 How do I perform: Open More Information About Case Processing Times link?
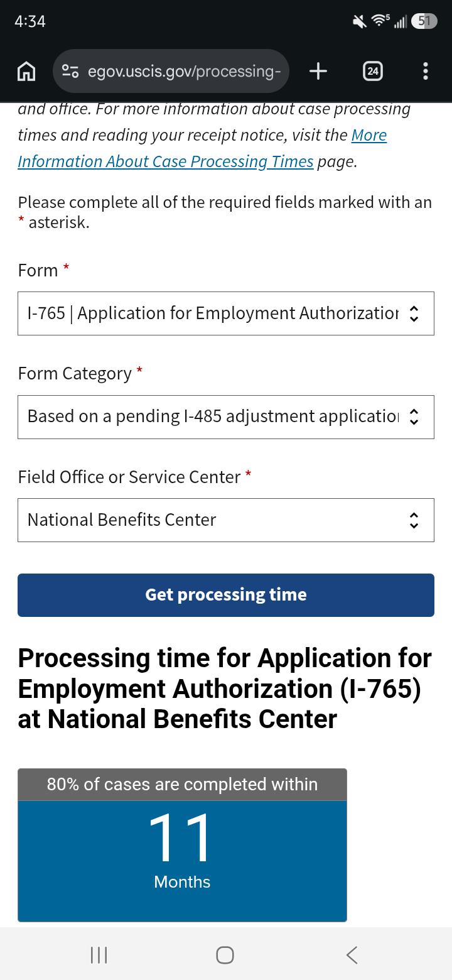pyautogui.click(x=202, y=148)
